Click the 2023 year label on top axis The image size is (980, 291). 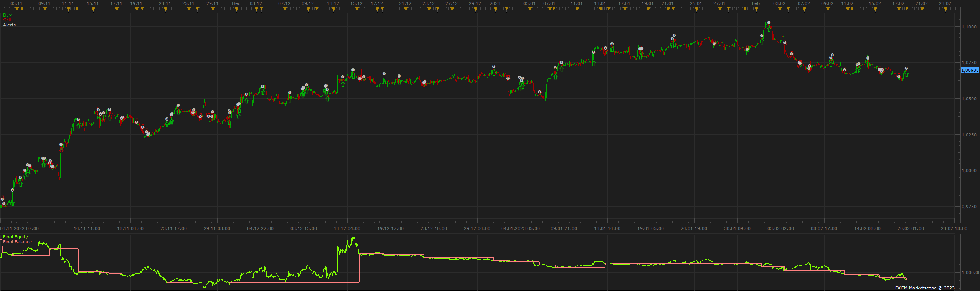click(495, 3)
